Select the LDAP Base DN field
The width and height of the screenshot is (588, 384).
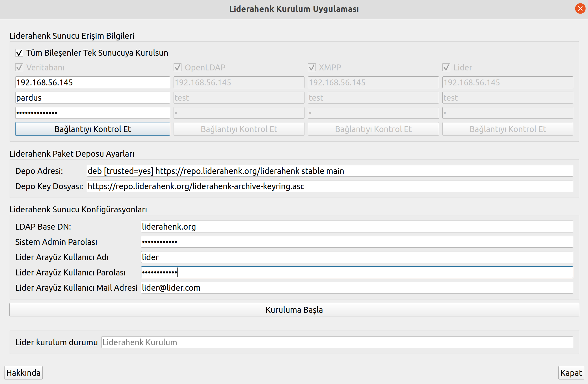pos(357,226)
